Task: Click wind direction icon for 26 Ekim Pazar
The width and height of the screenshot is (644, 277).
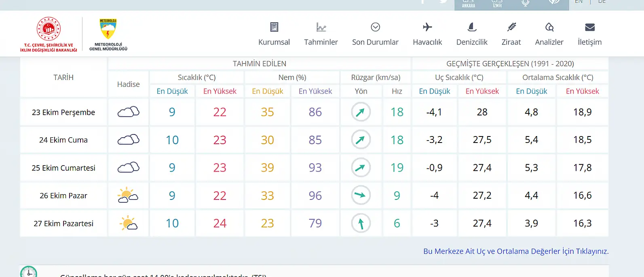Action: 361,195
